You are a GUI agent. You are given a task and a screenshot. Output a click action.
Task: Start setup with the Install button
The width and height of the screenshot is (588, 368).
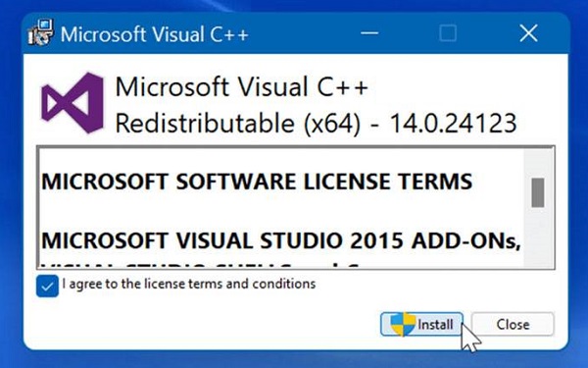coord(421,324)
